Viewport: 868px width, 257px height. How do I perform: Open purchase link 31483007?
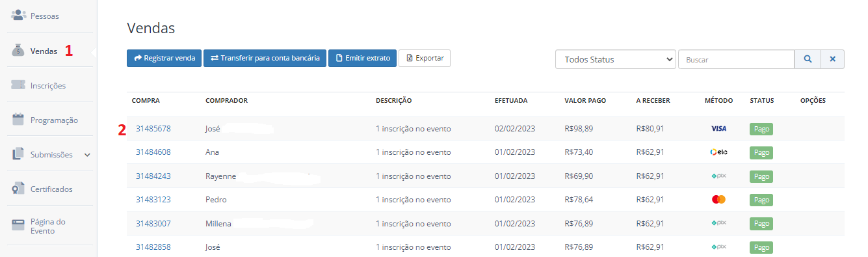pos(153,223)
